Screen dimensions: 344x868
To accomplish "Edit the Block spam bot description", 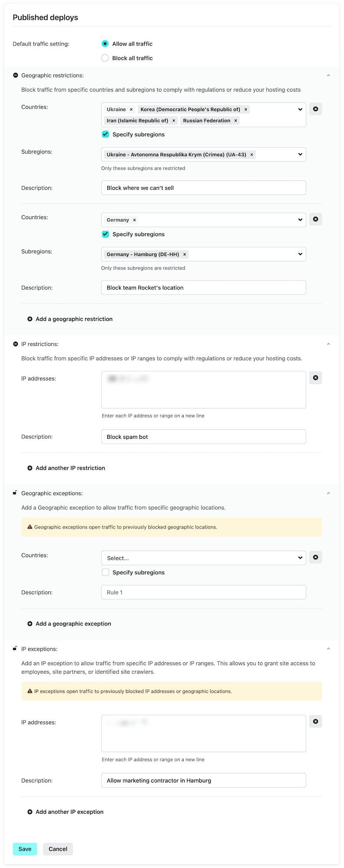I will tap(204, 437).
